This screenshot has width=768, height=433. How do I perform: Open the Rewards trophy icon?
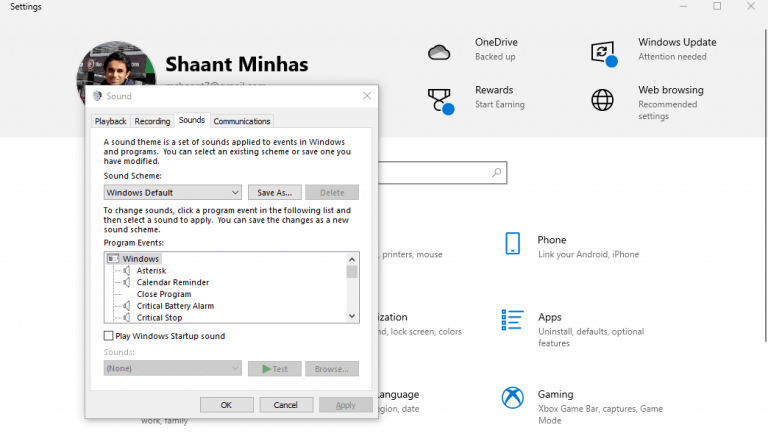440,101
